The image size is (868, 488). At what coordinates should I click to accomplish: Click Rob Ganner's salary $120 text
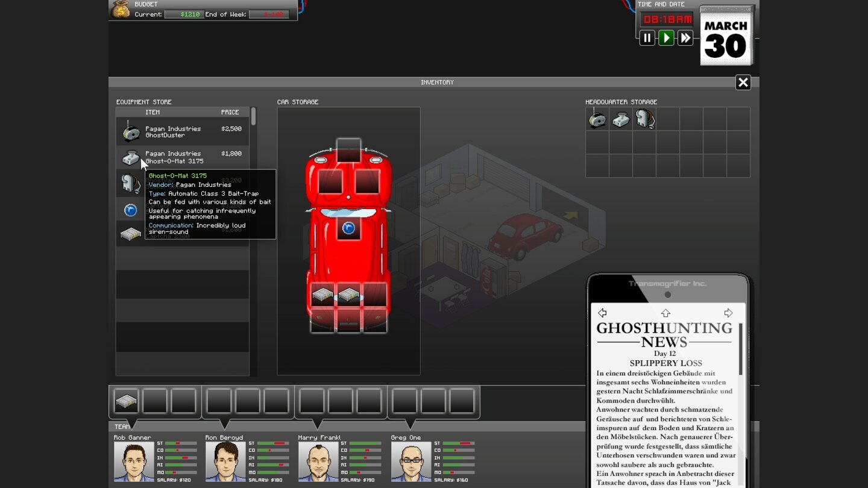174,480
